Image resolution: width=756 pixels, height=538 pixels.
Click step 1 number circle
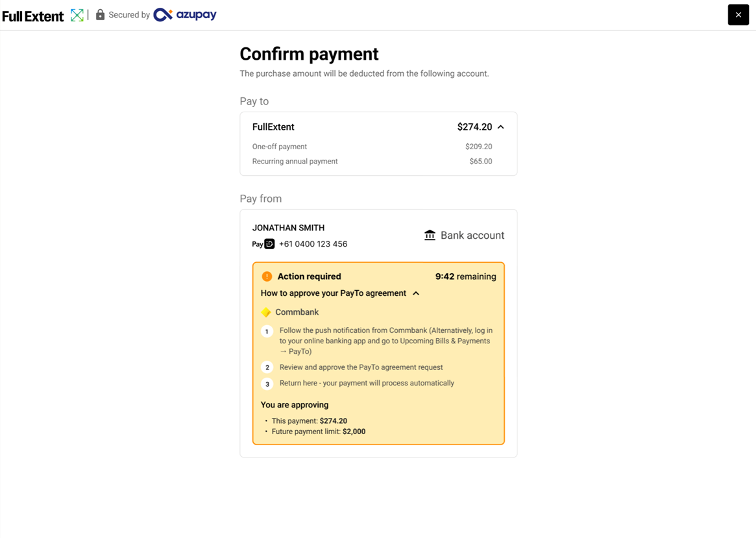point(267,332)
